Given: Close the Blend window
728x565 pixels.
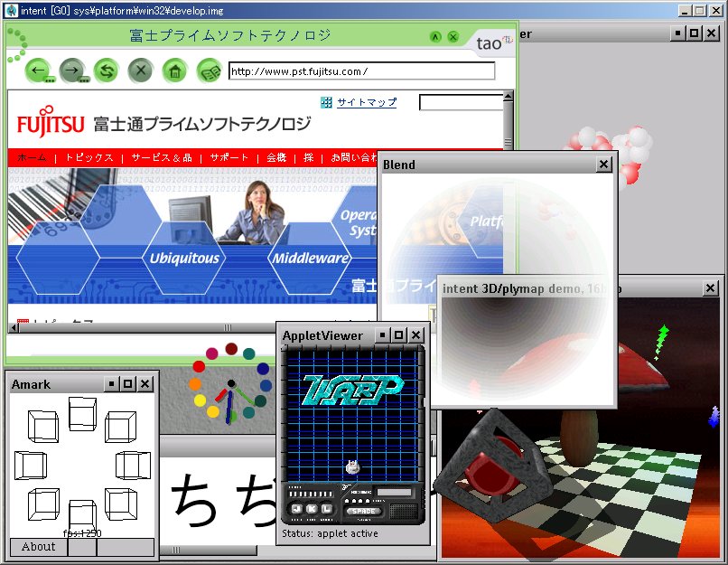Looking at the screenshot, I should pyautogui.click(x=603, y=164).
